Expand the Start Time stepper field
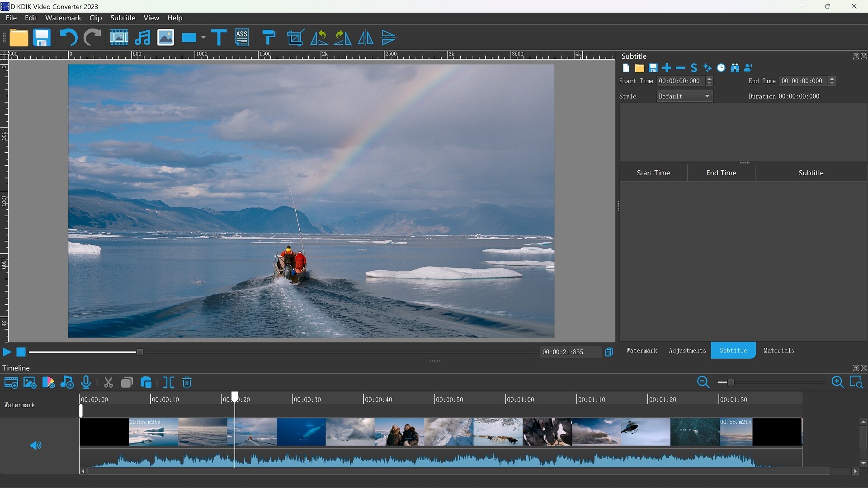 tap(710, 79)
